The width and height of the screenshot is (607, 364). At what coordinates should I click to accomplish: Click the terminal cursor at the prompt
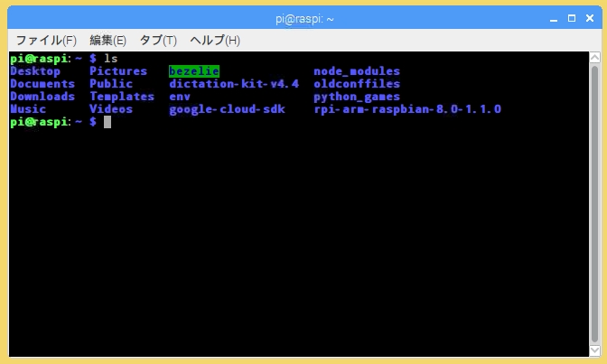107,122
